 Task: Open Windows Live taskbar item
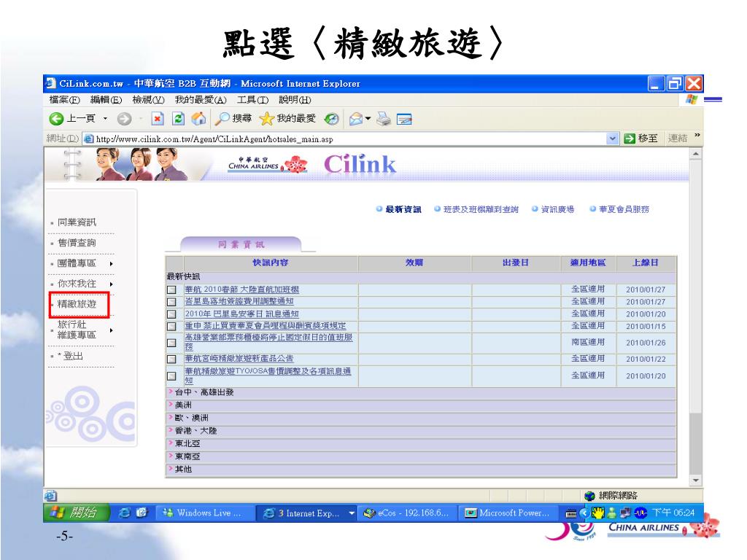coord(204,513)
